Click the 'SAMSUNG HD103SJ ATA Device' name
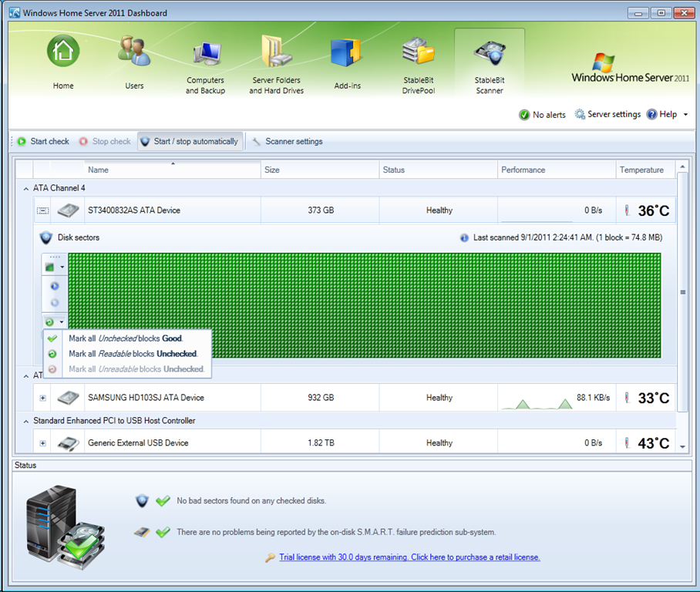Screen dimensions: 700x592 tap(146, 398)
